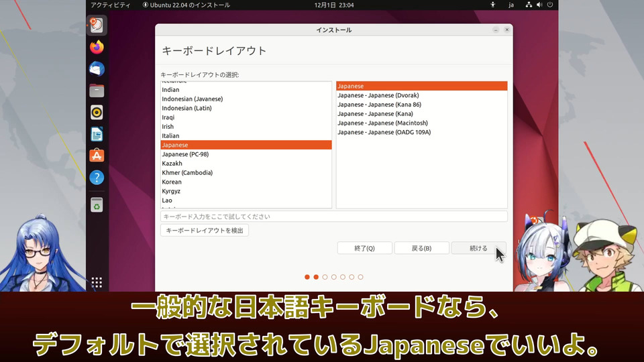This screenshot has width=644, height=362.
Task: Launch Rhythmbox music player
Action: pos(97,113)
